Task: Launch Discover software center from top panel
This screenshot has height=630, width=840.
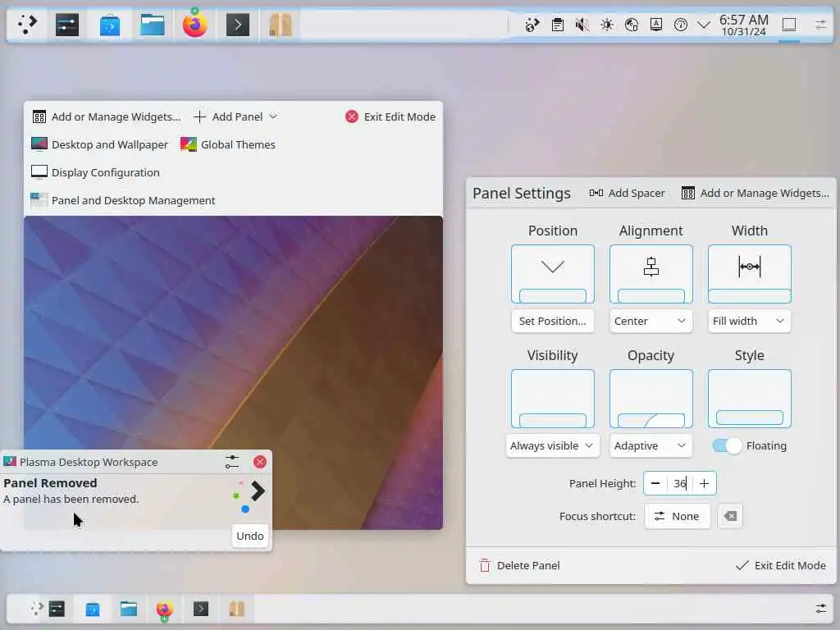Action: click(110, 25)
